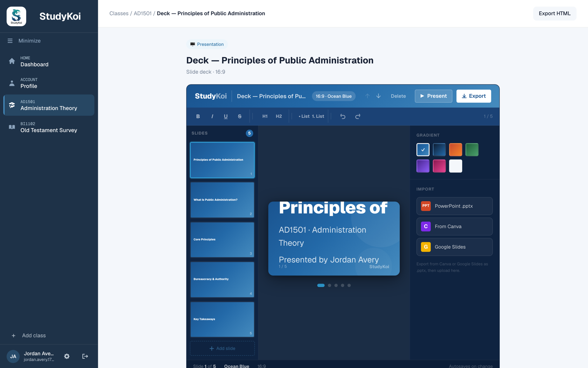
Task: Click the StudyKoi logo in the sidebar
Action: (16, 16)
